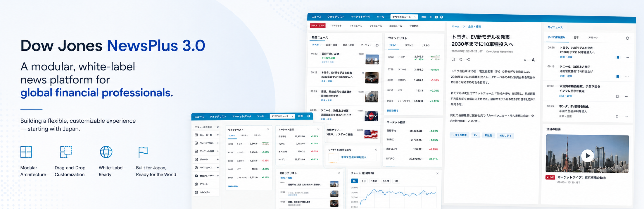The image size is (644, 209).
Task: Toggle bookmark on 米消費者物価指数 item
Action: click(x=617, y=97)
